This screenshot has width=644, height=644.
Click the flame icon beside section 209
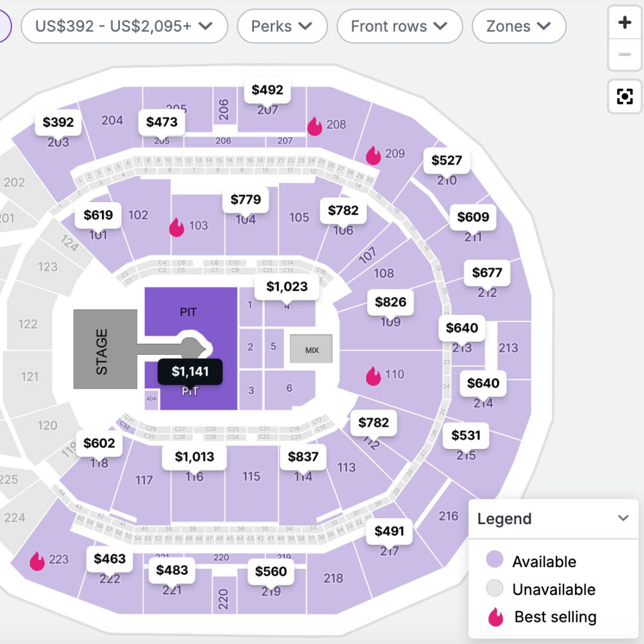pos(373,155)
